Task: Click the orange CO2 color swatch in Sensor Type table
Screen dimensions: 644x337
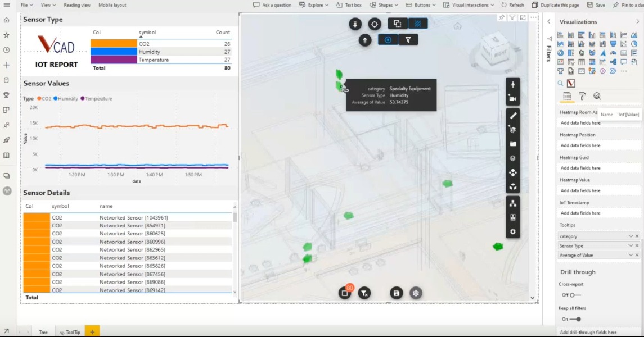Action: pyautogui.click(x=114, y=44)
